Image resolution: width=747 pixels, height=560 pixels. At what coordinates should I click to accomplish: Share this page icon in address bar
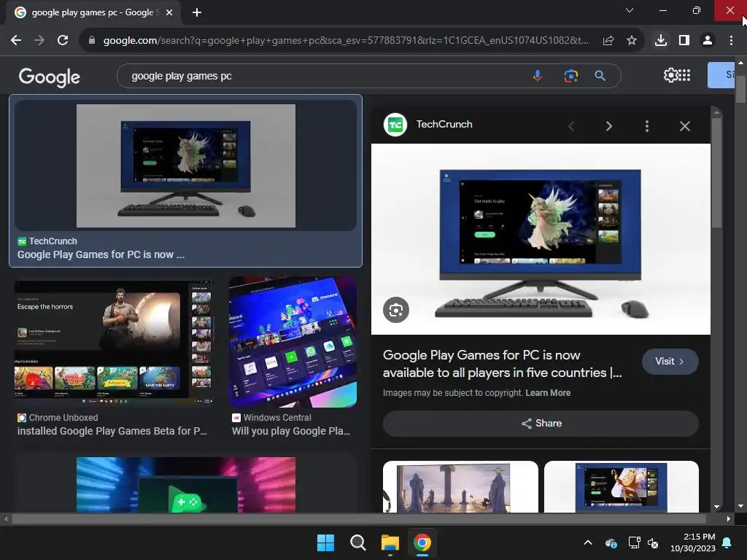(608, 41)
